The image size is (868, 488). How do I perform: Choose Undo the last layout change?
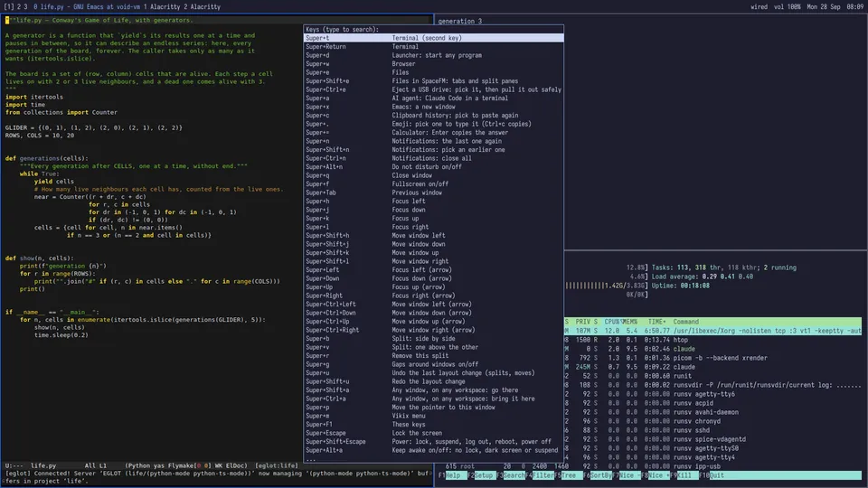tap(433, 373)
